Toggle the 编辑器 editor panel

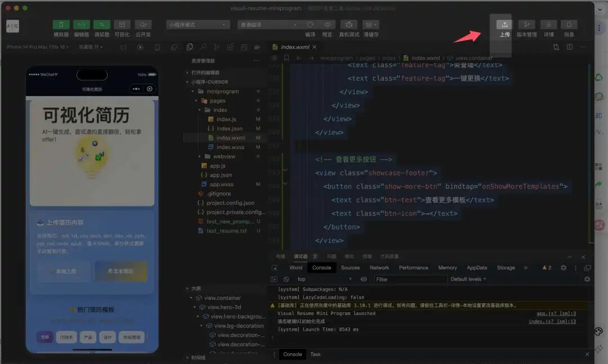pyautogui.click(x=82, y=25)
